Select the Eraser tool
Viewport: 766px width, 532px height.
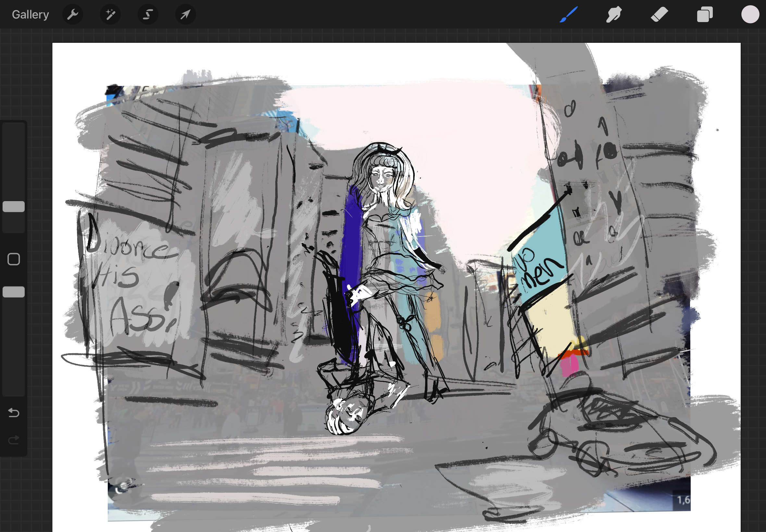pos(659,15)
